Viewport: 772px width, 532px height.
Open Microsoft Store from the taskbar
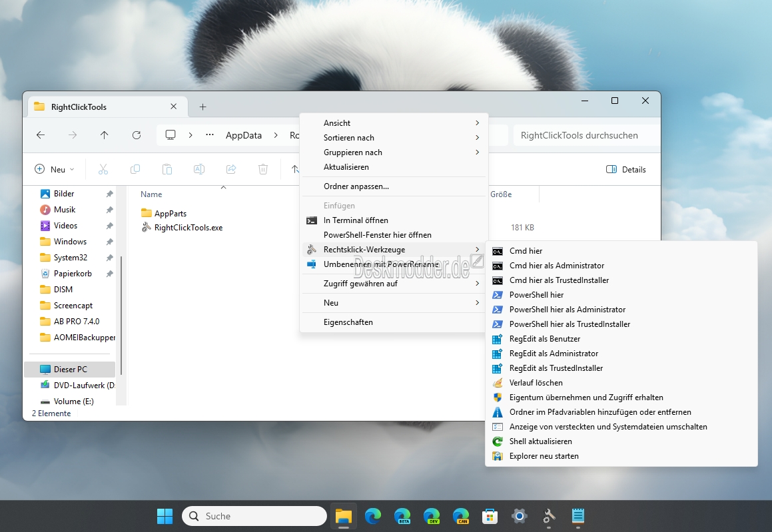coord(490,516)
